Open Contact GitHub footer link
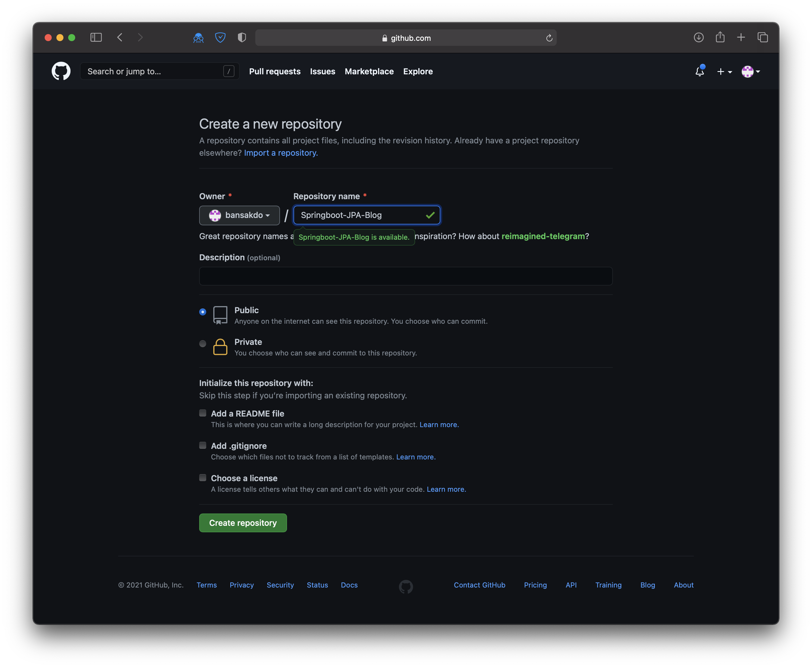This screenshot has height=668, width=812. [479, 585]
